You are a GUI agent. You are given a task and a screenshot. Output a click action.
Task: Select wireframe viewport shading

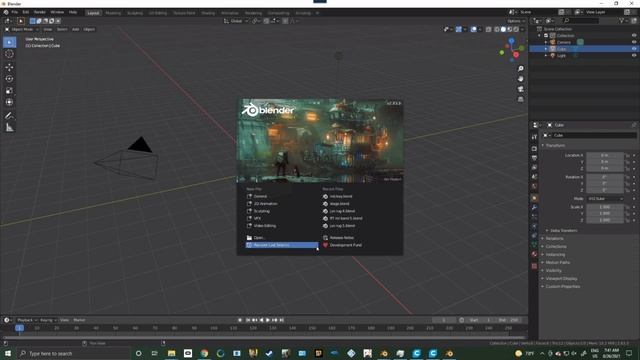point(497,29)
